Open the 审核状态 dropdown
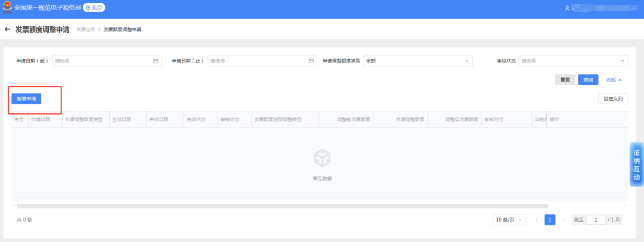The image size is (644, 242). (x=573, y=61)
